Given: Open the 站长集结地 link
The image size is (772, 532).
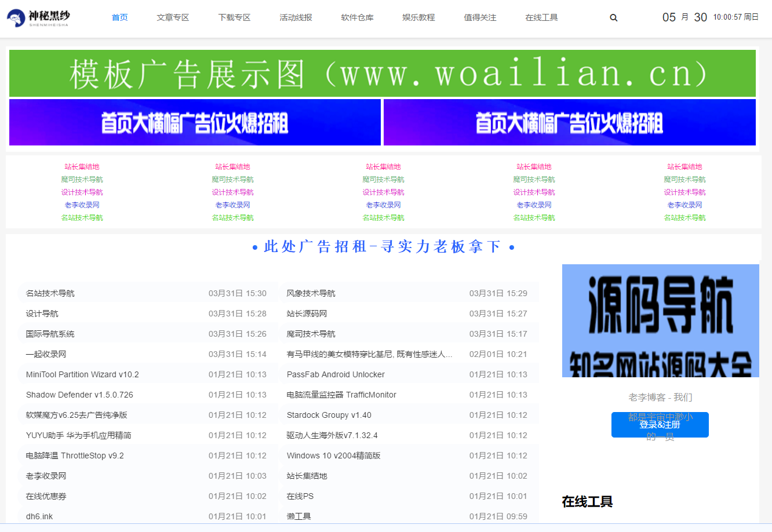Looking at the screenshot, I should [x=82, y=166].
